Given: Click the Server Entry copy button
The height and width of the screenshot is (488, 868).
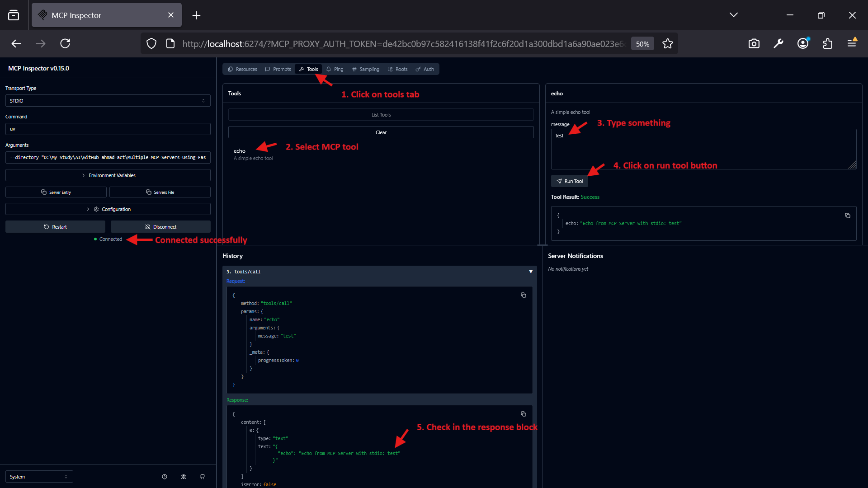Looking at the screenshot, I should (x=56, y=192).
